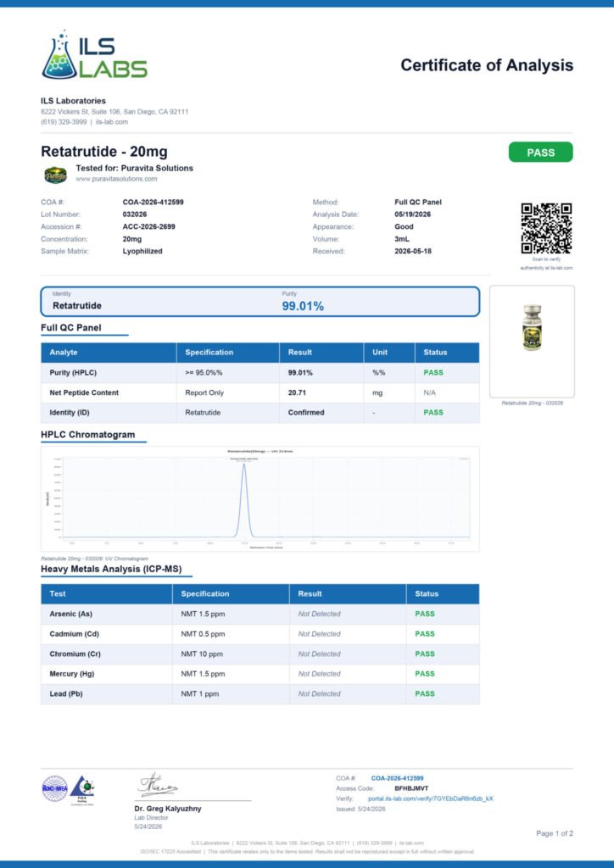Image resolution: width=614 pixels, height=868 pixels.
Task: Click the 'Issued: 5/24/2026' line
Action: tap(360, 809)
